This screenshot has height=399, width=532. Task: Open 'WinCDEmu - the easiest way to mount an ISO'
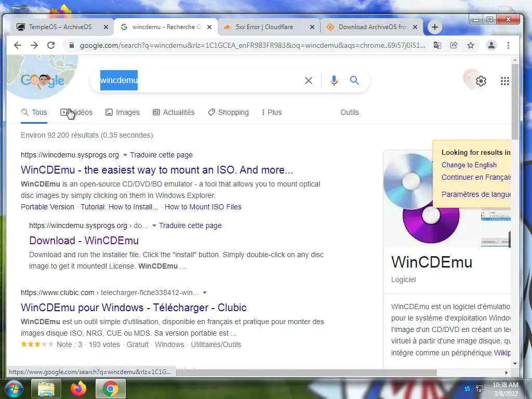coord(157,170)
